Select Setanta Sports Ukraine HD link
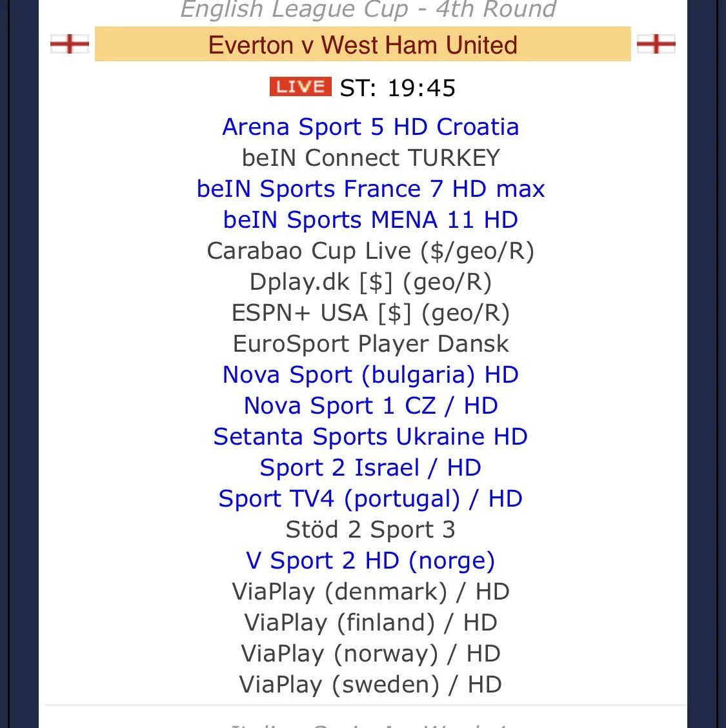The height and width of the screenshot is (728, 726). point(370,437)
